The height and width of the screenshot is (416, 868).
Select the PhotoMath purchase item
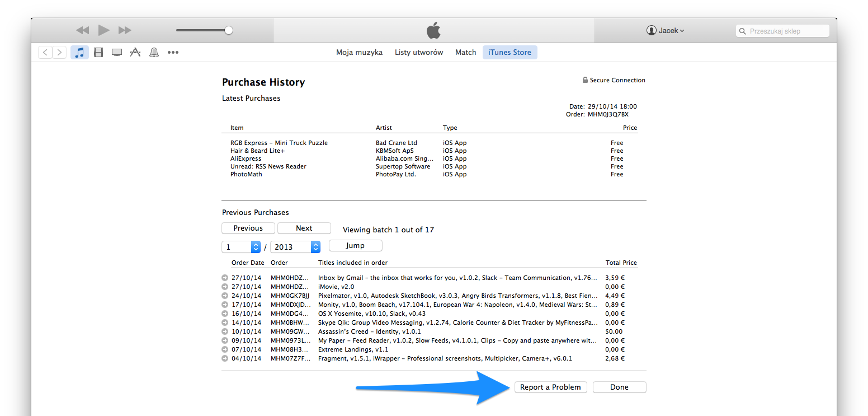(246, 174)
